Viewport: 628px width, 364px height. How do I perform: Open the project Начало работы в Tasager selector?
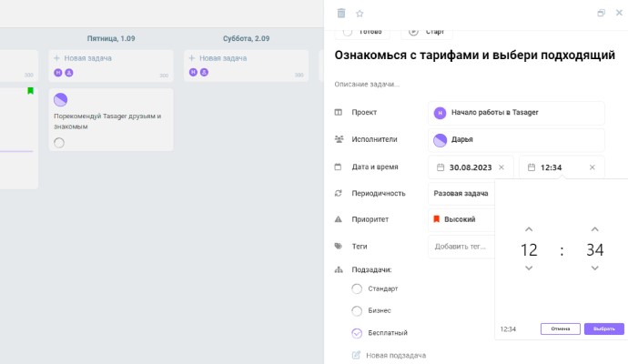point(515,113)
